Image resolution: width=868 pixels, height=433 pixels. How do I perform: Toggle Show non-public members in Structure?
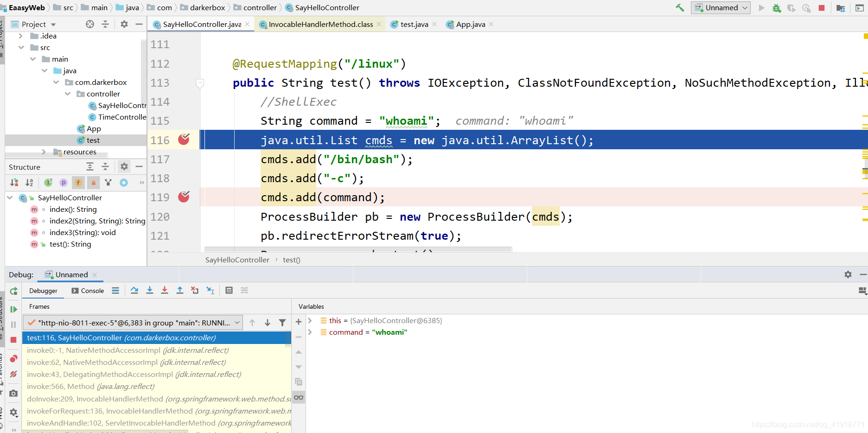(93, 183)
